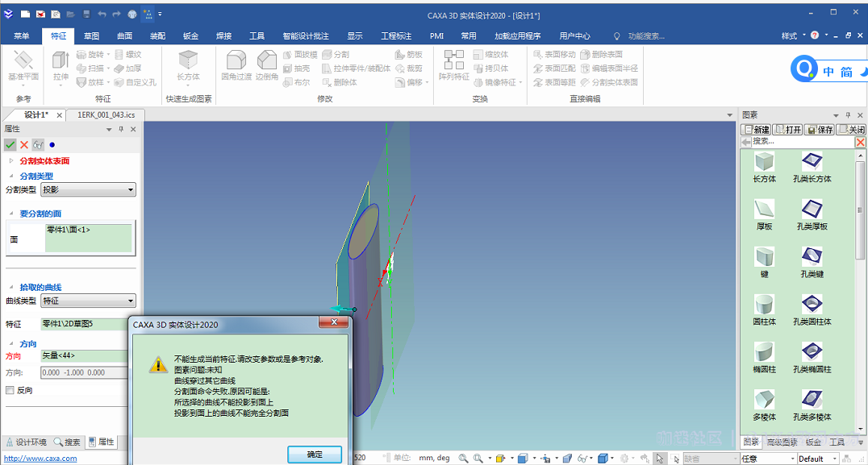The image size is (868, 465).
Task: Collapse the 分割类型 section
Action: [x=11, y=176]
